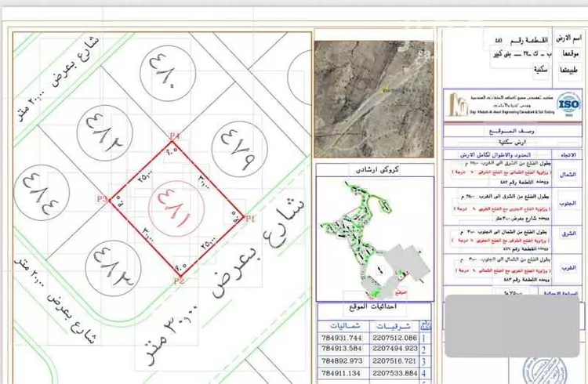
Task: Open the green guide sketch map
Action: pos(375,239)
